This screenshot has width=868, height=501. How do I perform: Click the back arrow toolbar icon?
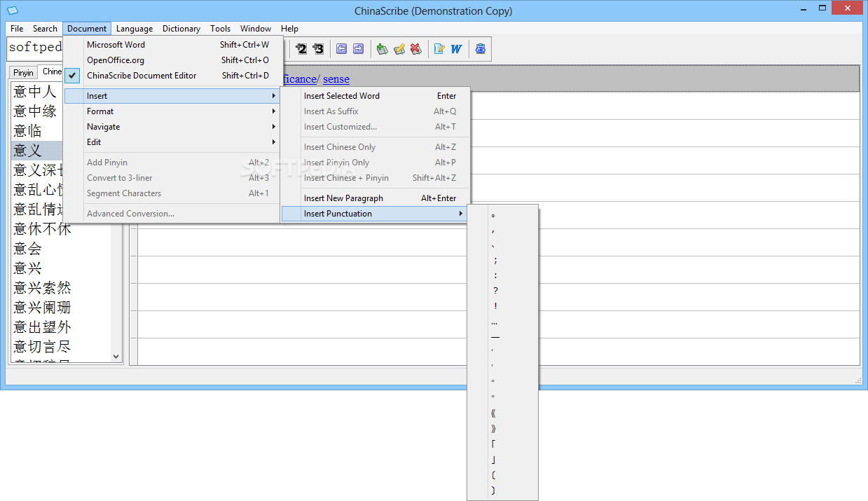[x=342, y=49]
